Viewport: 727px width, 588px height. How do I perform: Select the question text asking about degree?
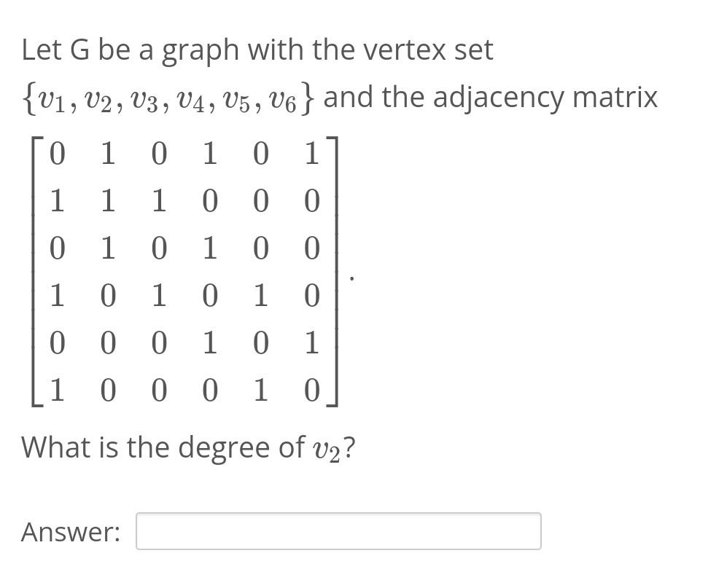(x=190, y=447)
